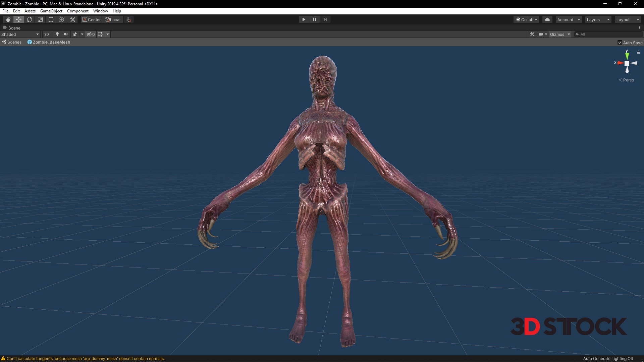Open the GameObject menu
The height and width of the screenshot is (362, 644).
pos(51,11)
